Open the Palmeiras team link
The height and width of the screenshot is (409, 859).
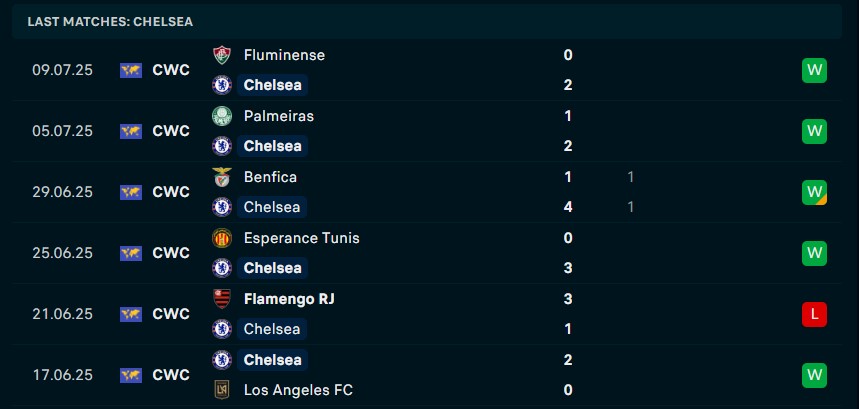tap(279, 116)
